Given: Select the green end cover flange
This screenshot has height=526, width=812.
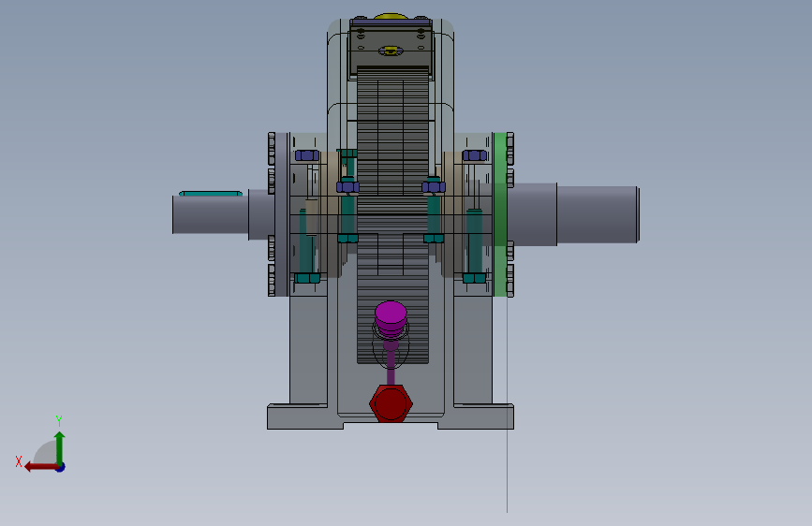Looking at the screenshot, I should (500, 214).
